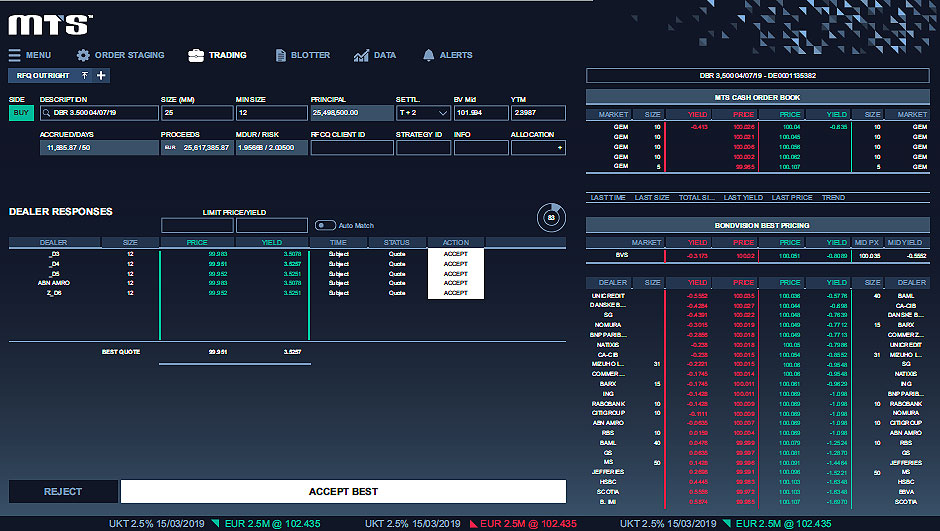The image size is (940, 531).
Task: Click the YIELD column header in Dealer Responses
Action: (x=272, y=243)
